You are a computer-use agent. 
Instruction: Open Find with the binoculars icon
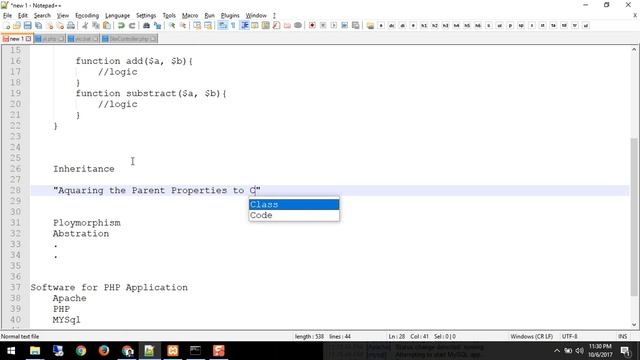(146, 26)
